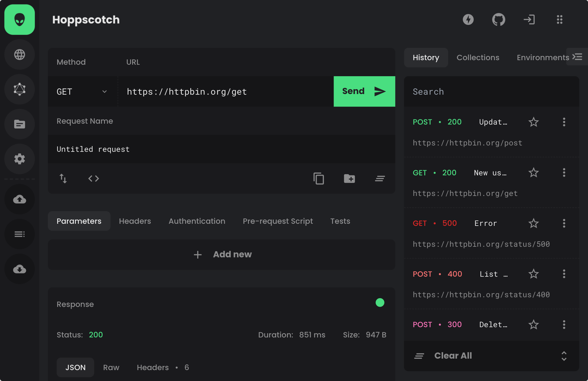Viewport: 588px width, 381px height.
Task: Click the green response status dot
Action: coord(380,302)
